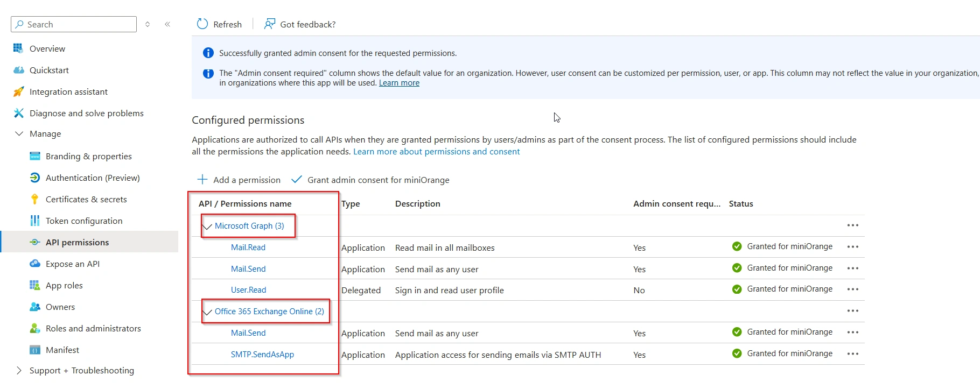Click 'Sign in and read user profile' description

(x=450, y=290)
